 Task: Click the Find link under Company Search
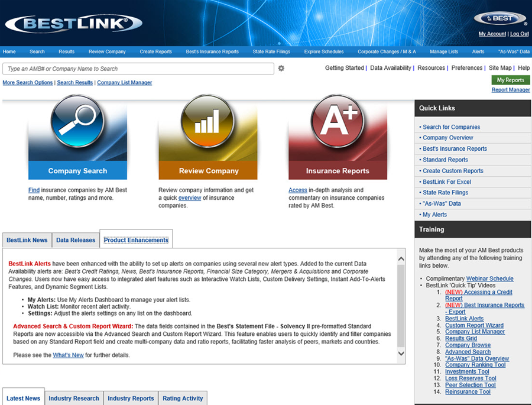point(34,190)
